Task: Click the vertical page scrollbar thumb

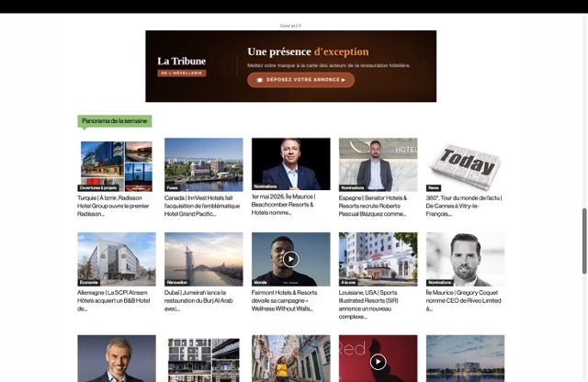Action: coord(584,242)
